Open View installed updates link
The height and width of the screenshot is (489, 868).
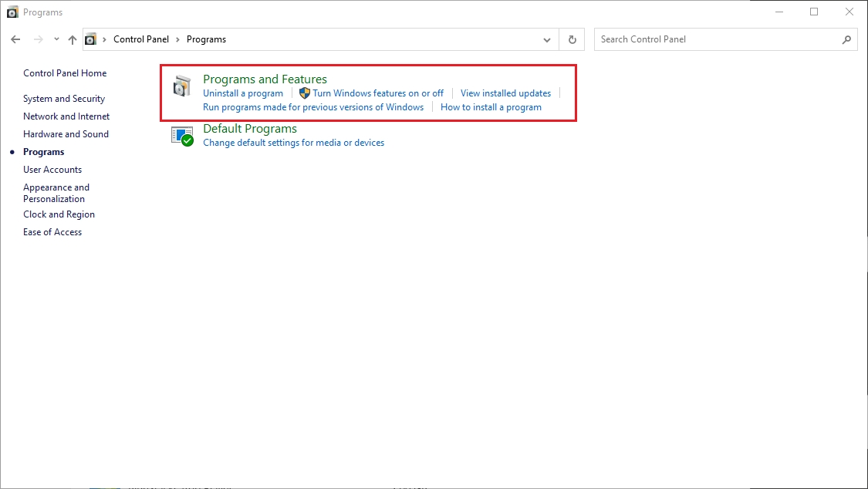(505, 93)
